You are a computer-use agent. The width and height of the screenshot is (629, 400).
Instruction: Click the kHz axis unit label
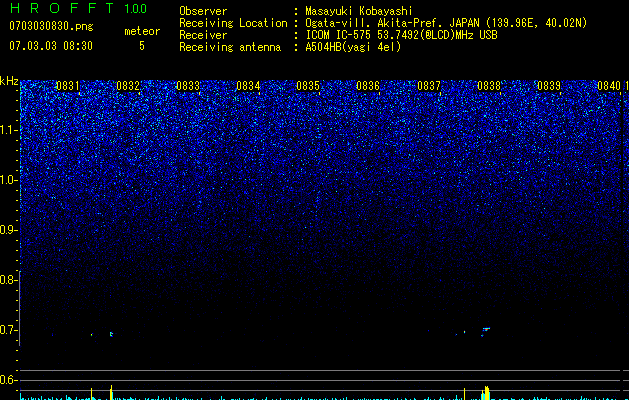click(x=9, y=82)
